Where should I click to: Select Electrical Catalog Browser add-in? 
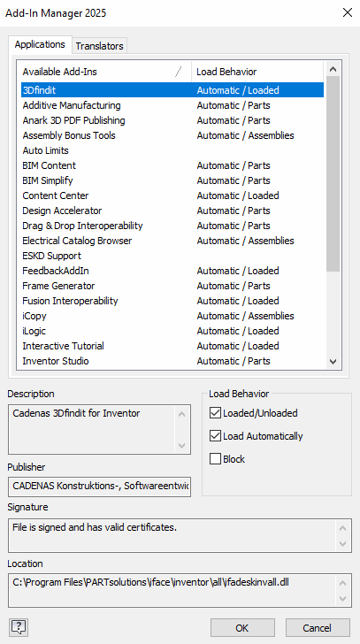pyautogui.click(x=172, y=241)
